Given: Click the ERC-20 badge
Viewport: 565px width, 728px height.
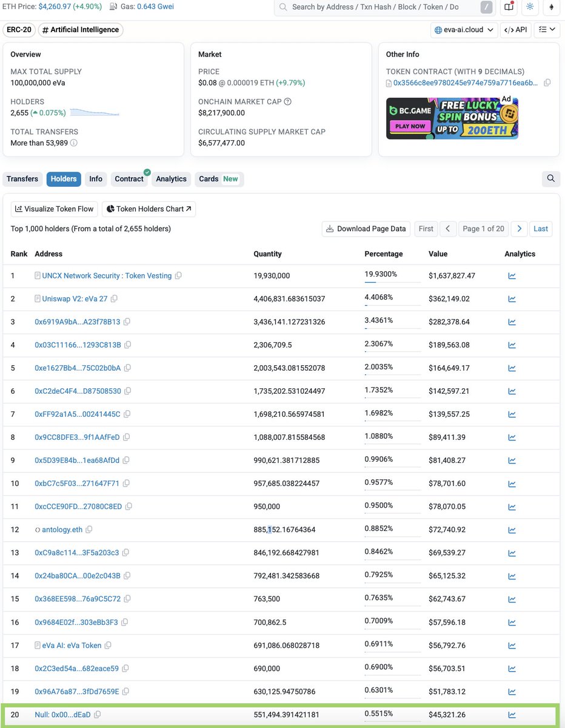Looking at the screenshot, I should point(19,30).
